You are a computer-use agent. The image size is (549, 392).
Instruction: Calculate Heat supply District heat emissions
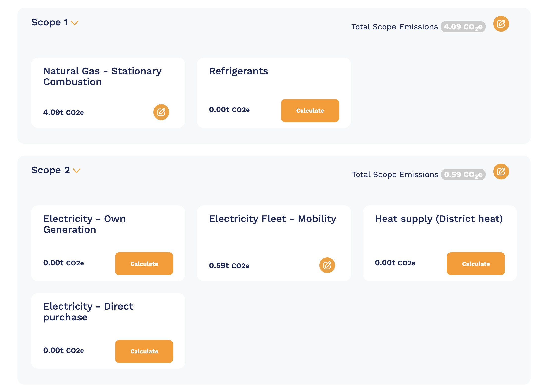click(475, 264)
